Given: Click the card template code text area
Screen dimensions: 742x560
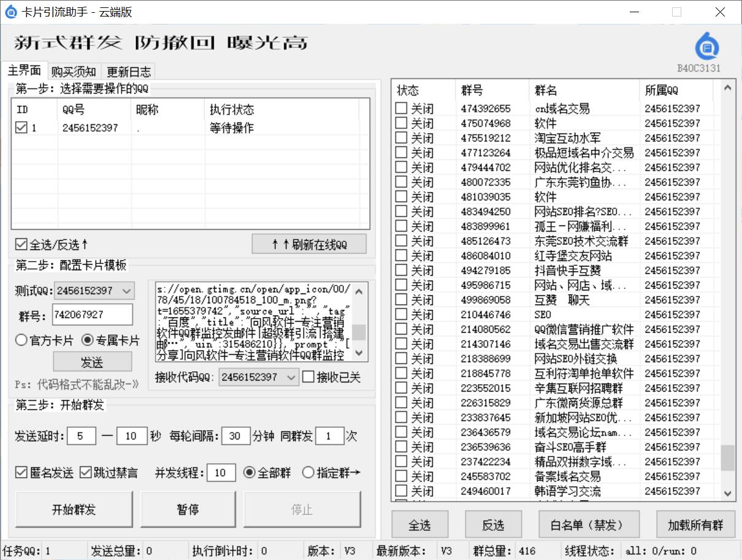Looking at the screenshot, I should [x=253, y=321].
